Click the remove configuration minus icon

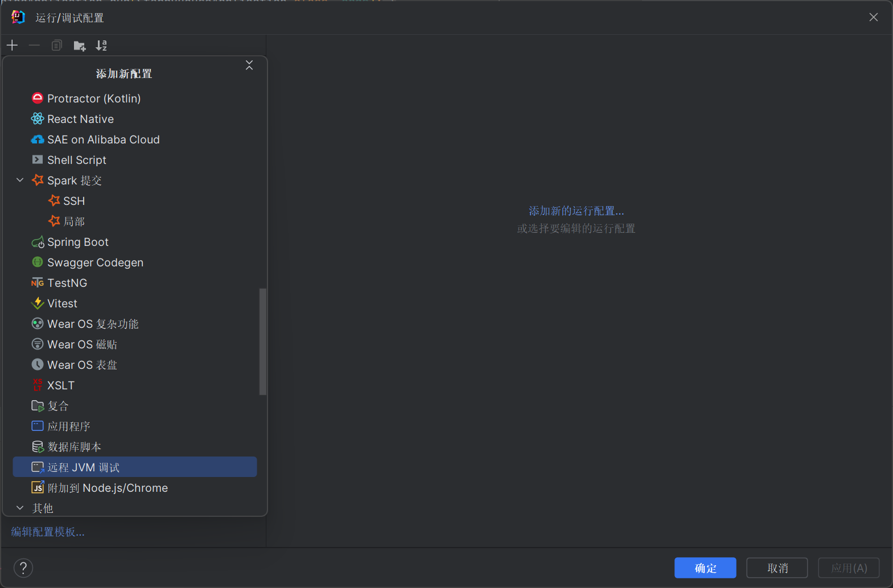[34, 45]
